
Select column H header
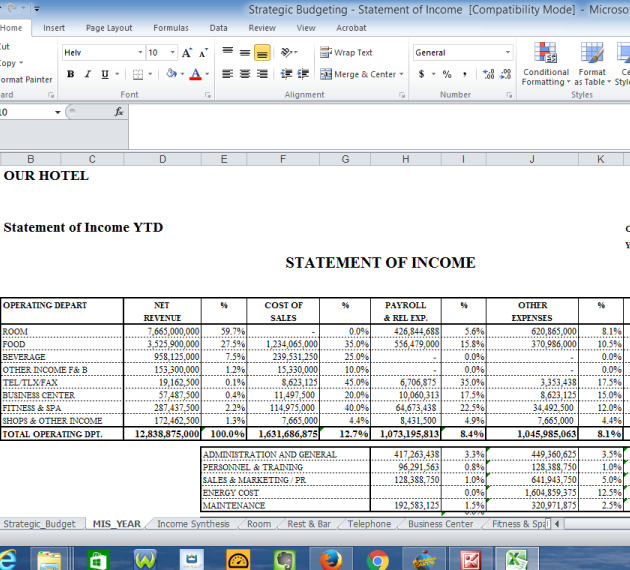point(406,159)
